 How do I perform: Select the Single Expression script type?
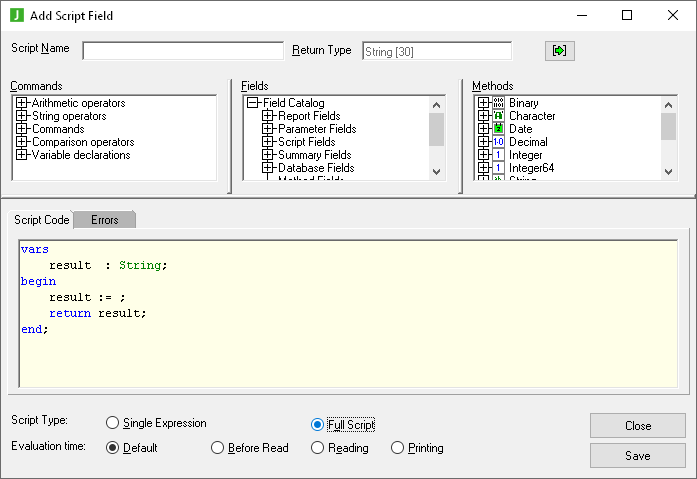[113, 423]
